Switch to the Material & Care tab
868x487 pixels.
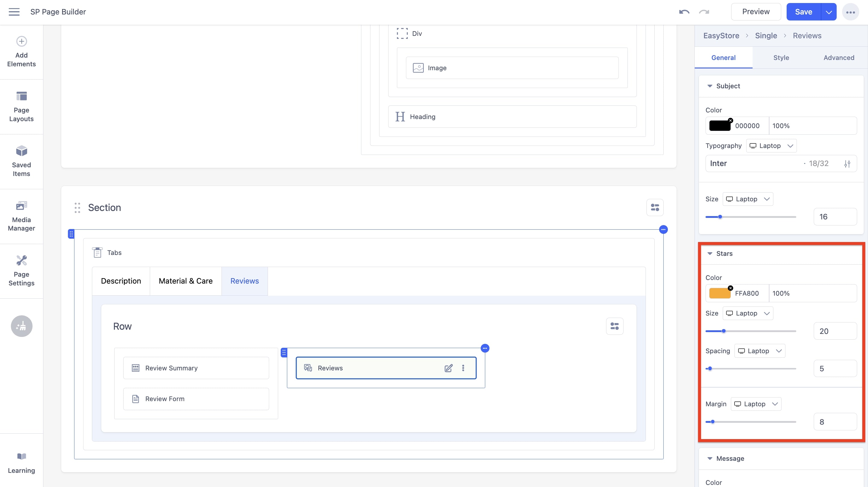tap(185, 281)
